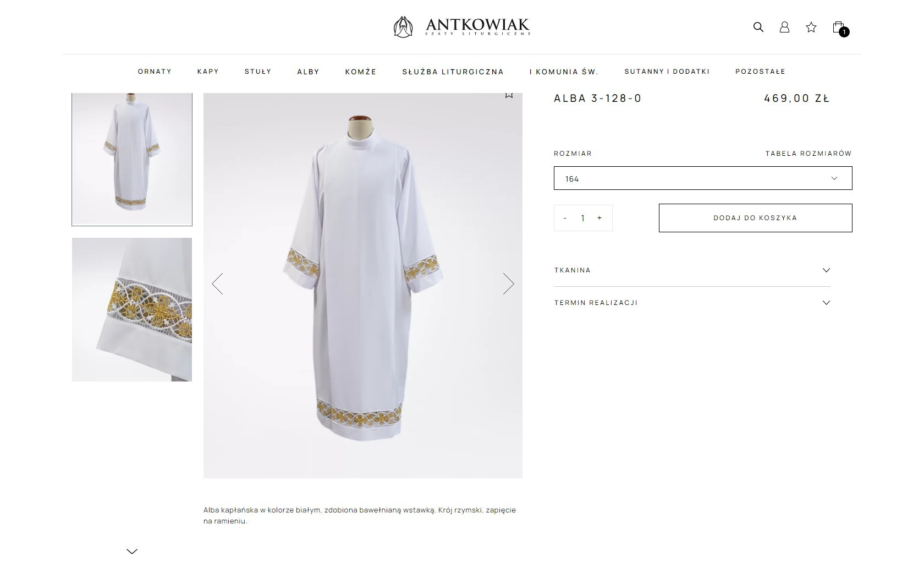Click the Dodaj do koszyka button
The width and height of the screenshot is (924, 578).
click(755, 218)
